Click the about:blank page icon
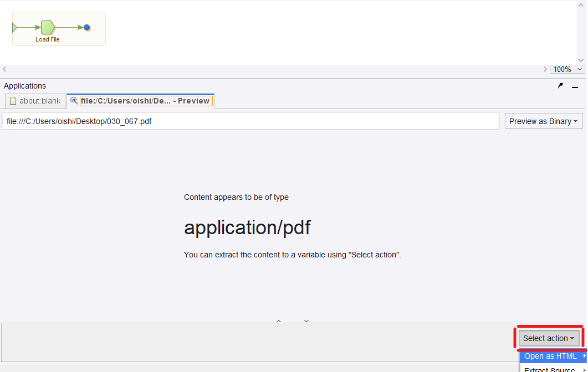The width and height of the screenshot is (588, 372). pyautogui.click(x=13, y=101)
